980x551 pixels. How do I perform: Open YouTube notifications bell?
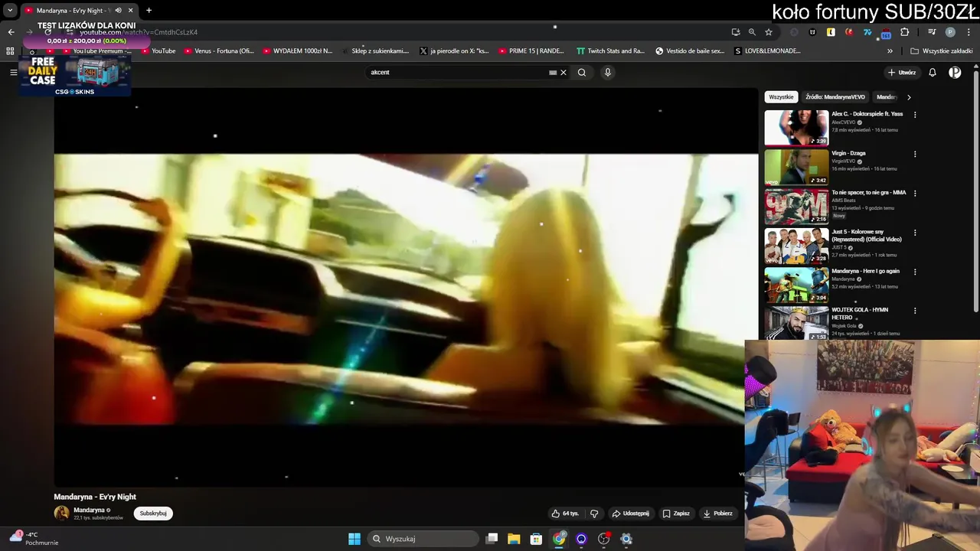pyautogui.click(x=933, y=73)
